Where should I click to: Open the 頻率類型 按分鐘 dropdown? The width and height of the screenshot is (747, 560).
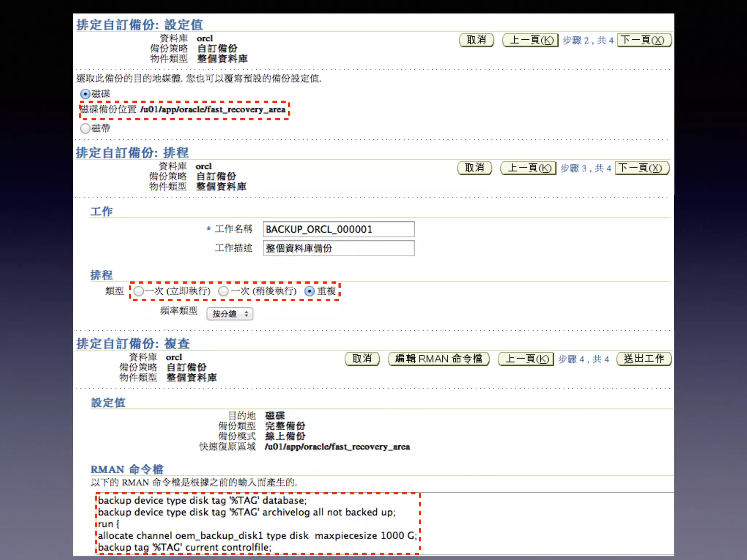230,314
